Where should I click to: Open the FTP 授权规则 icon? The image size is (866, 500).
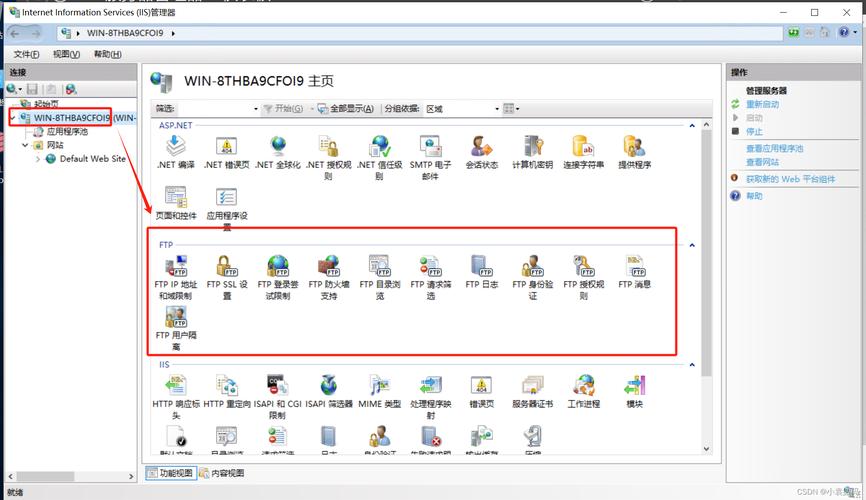[583, 266]
